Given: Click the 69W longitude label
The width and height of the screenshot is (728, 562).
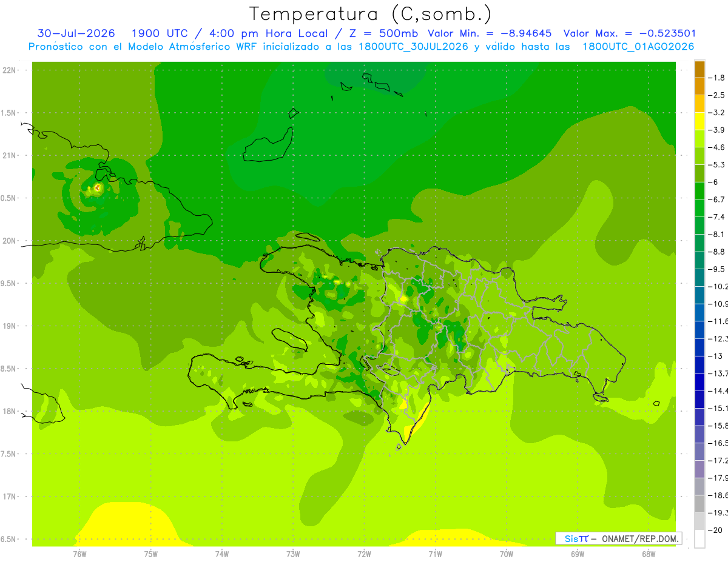Looking at the screenshot, I should point(578,554).
